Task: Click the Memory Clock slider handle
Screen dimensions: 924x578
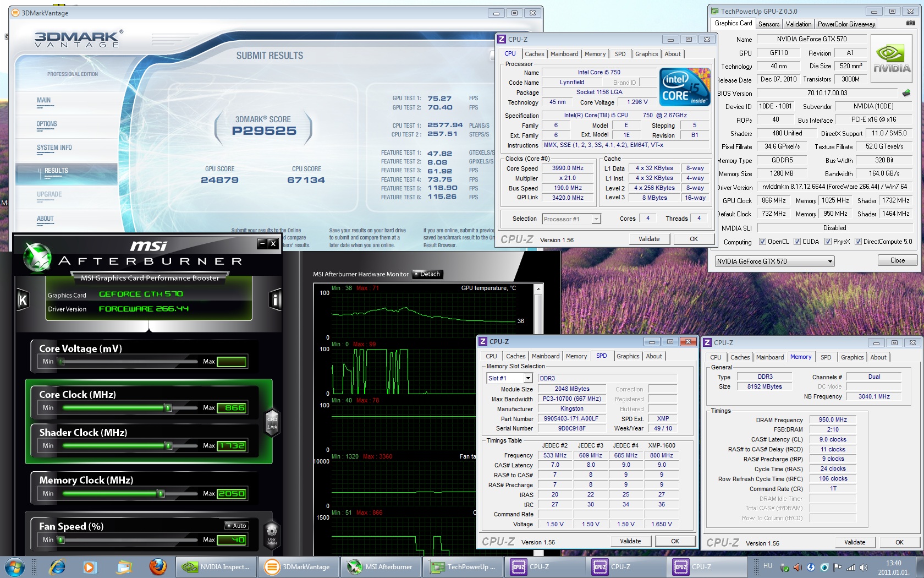Action: (x=161, y=494)
